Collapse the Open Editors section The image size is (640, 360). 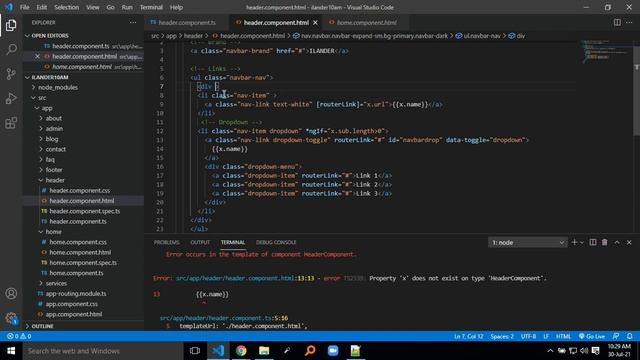(83, 36)
